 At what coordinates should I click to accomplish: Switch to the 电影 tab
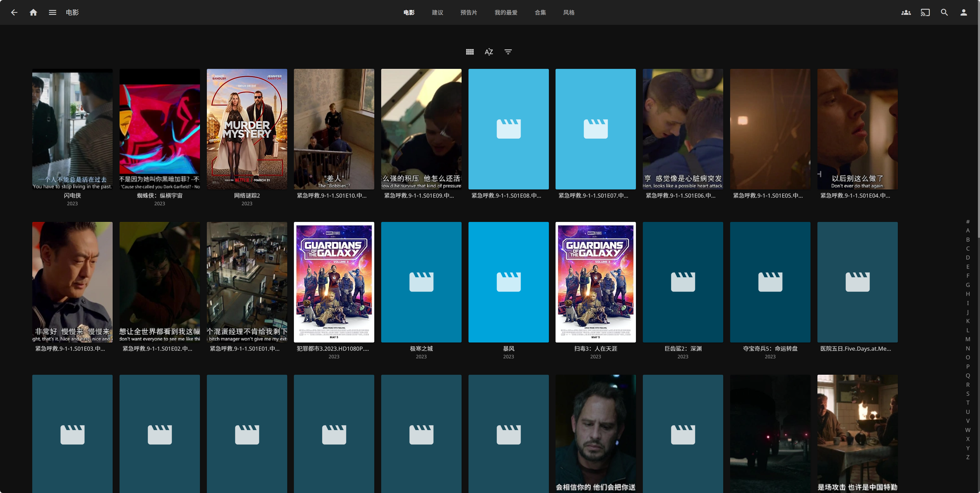tap(409, 13)
